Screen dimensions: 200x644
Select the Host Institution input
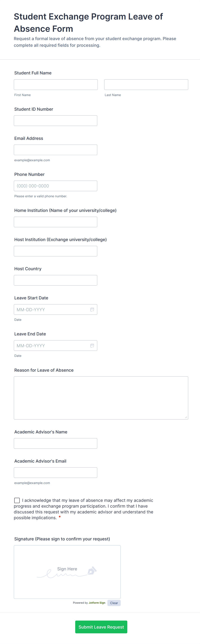coord(55,251)
